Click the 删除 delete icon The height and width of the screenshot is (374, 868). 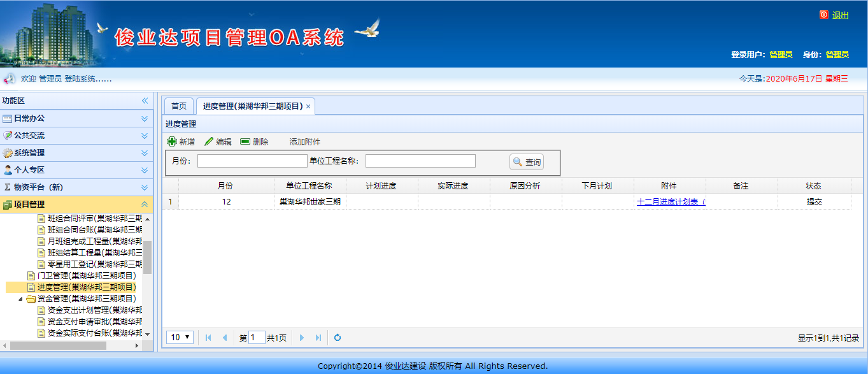(x=245, y=141)
